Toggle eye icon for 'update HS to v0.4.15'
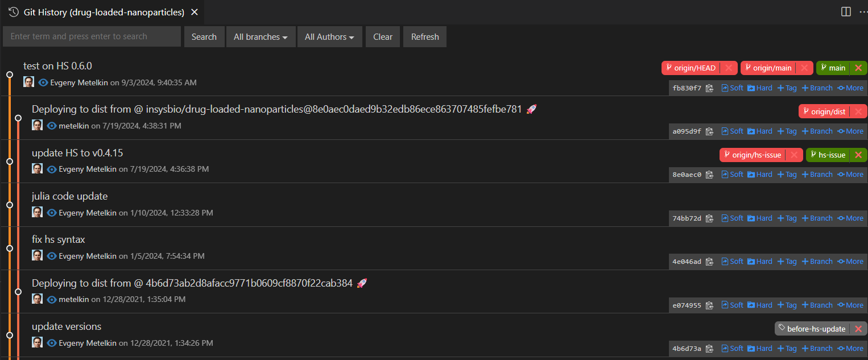868x360 pixels. pos(52,169)
